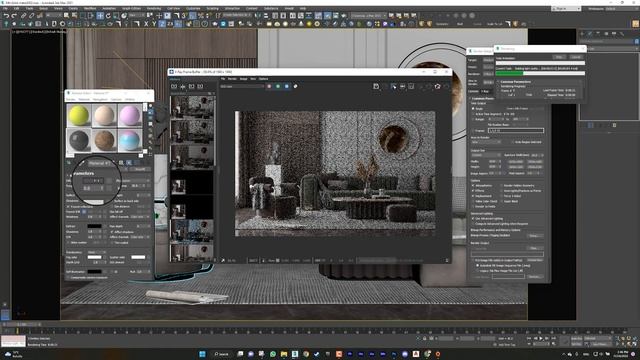Select Frames time output radio button
Screen dimensions: 640x360
[473, 131]
